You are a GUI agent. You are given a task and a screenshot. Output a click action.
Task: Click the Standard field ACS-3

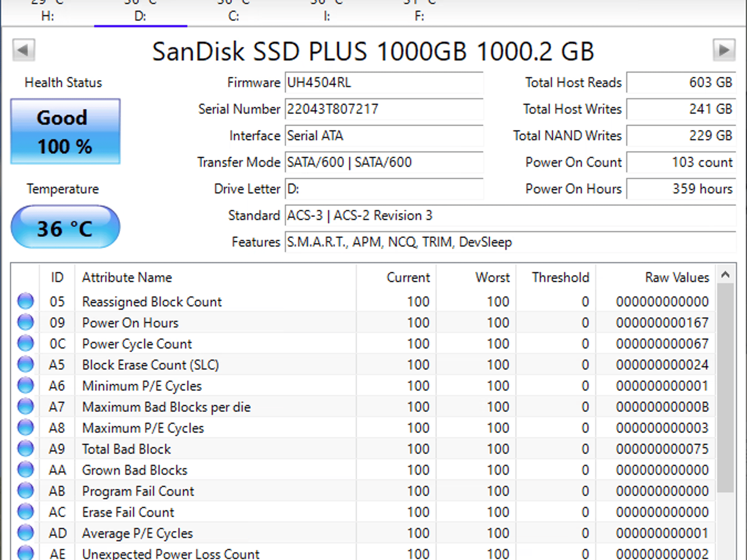coord(510,216)
